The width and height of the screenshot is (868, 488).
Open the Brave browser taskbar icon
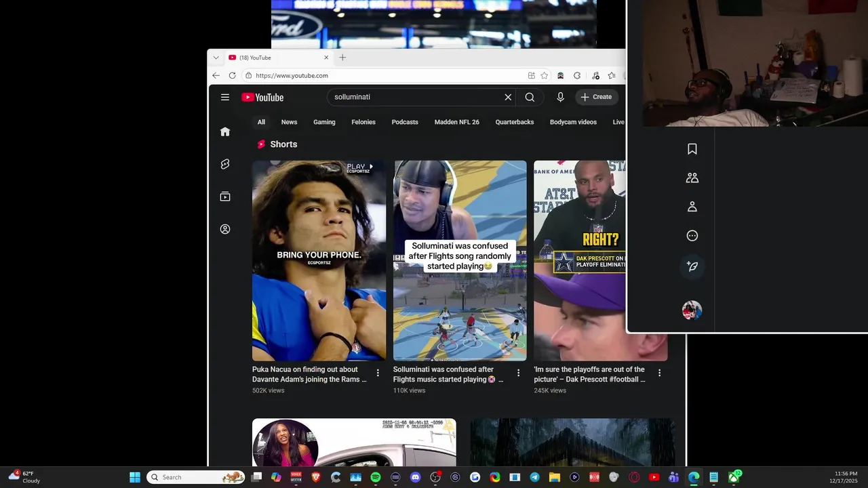315,477
